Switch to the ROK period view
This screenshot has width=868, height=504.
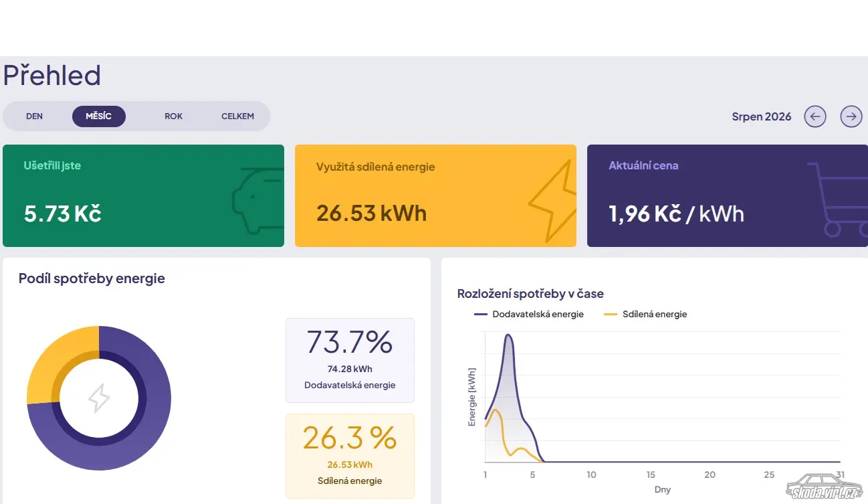click(174, 116)
